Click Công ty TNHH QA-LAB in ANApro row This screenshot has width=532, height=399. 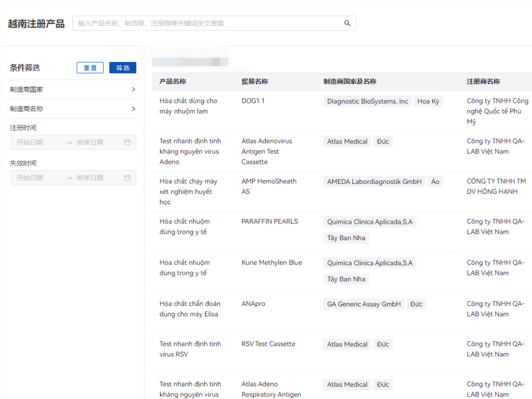496,309
